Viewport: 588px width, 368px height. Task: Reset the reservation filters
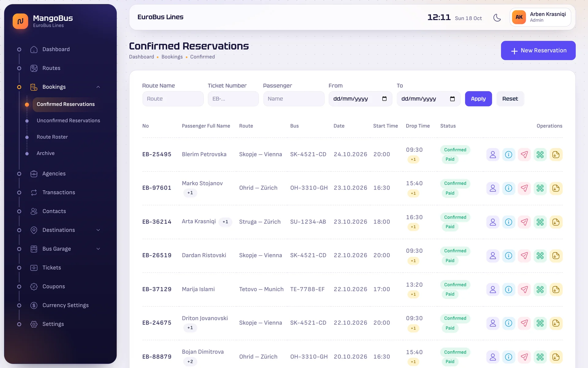(510, 99)
